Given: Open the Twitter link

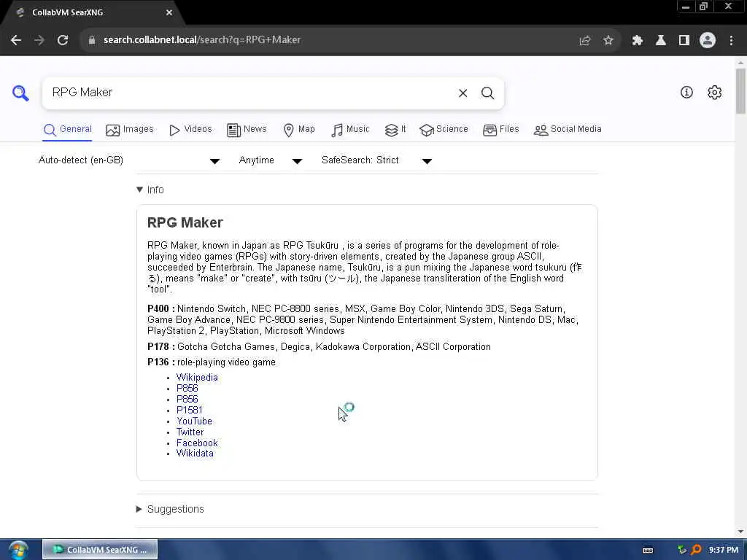Looking at the screenshot, I should pyautogui.click(x=190, y=432).
